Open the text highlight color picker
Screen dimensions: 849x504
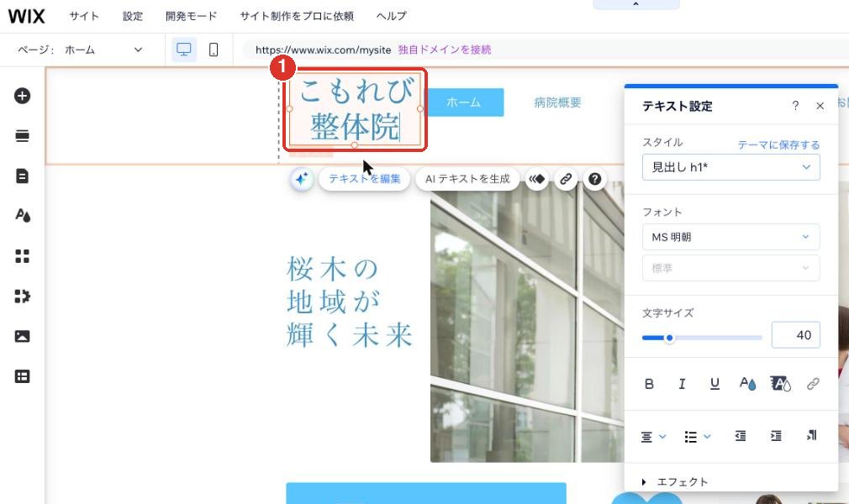pos(780,384)
